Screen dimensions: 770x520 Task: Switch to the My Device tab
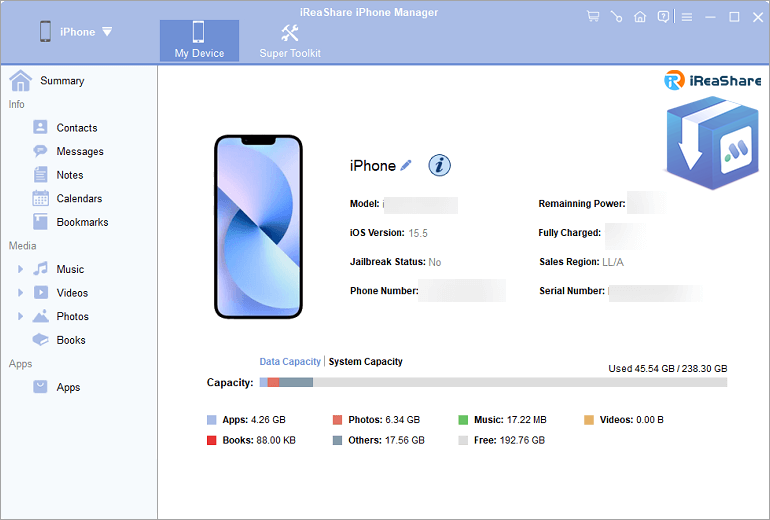(199, 40)
